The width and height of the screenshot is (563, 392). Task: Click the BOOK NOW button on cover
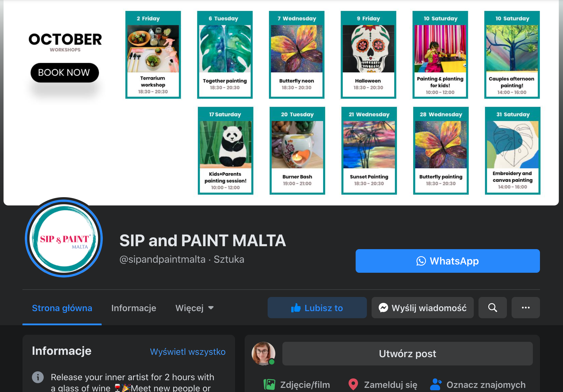64,73
